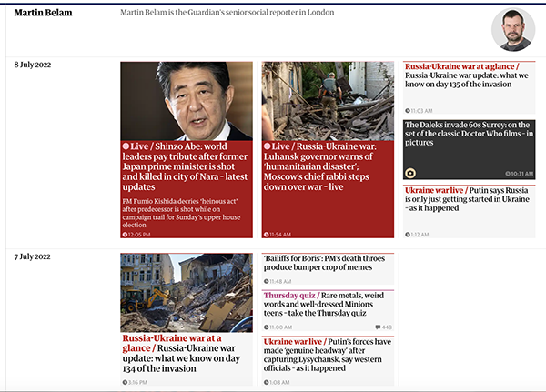Screen dimensions: 546x392
Task: Click the Shinzo Abe Live pulsing dot icon
Action: pyautogui.click(x=126, y=146)
